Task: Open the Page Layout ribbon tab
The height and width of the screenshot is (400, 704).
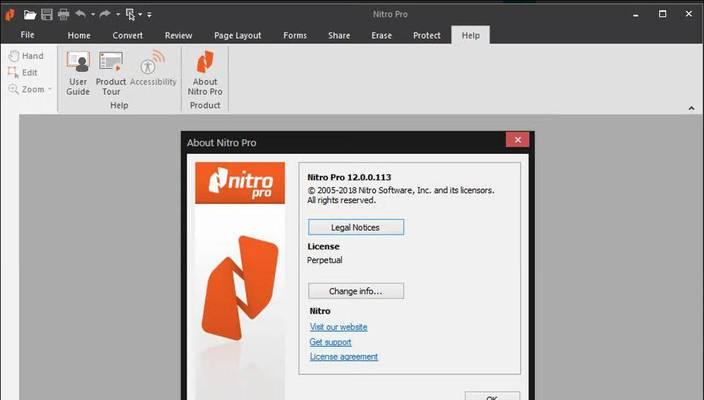Action: pos(238,35)
